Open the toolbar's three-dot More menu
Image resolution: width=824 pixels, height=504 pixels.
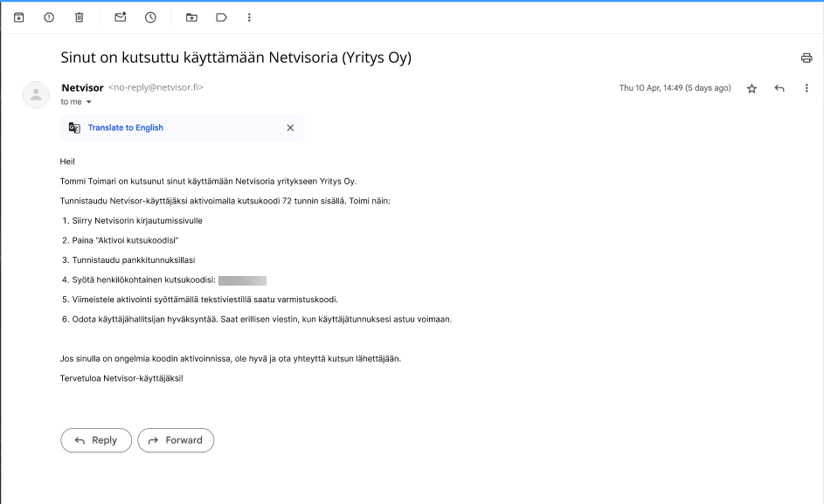[x=249, y=17]
